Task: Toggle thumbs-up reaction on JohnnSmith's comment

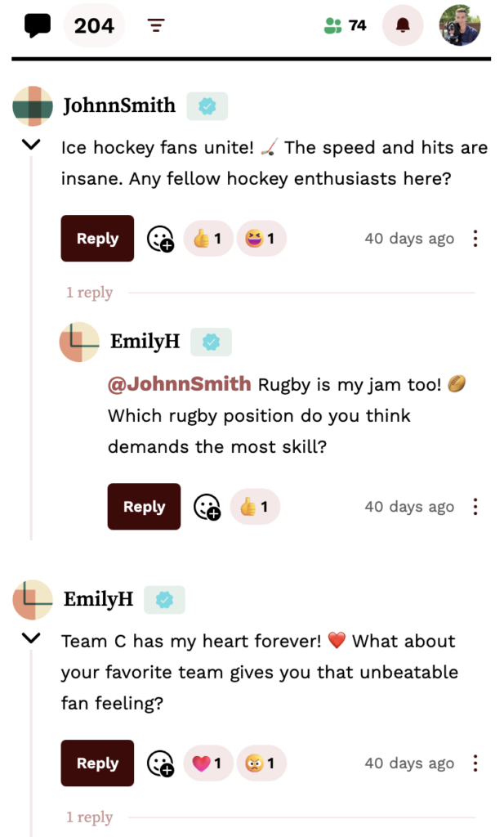Action: (x=208, y=239)
